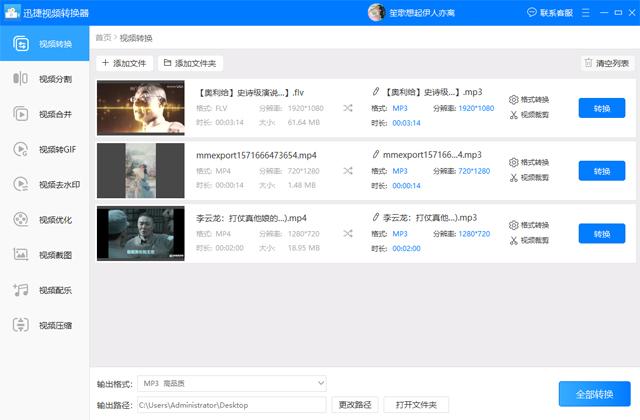Click output duration 00:00:14
The width and height of the screenshot is (640, 420).
point(406,186)
